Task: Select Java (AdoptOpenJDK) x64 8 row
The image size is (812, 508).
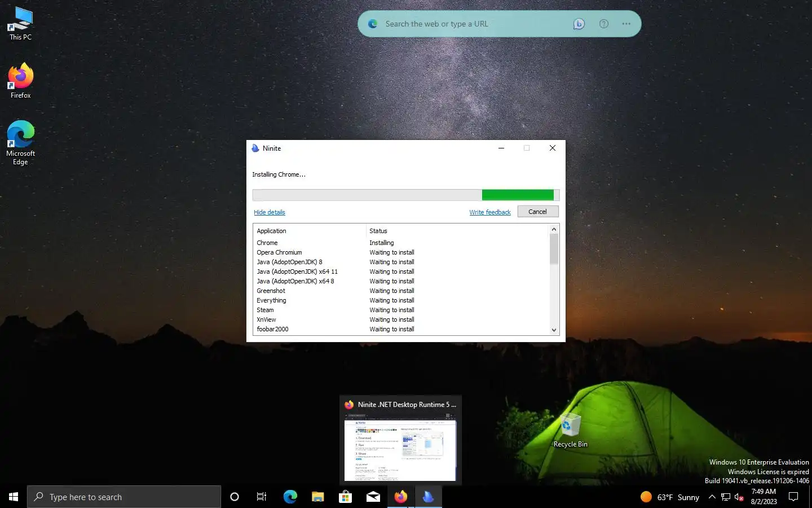Action: click(401, 281)
